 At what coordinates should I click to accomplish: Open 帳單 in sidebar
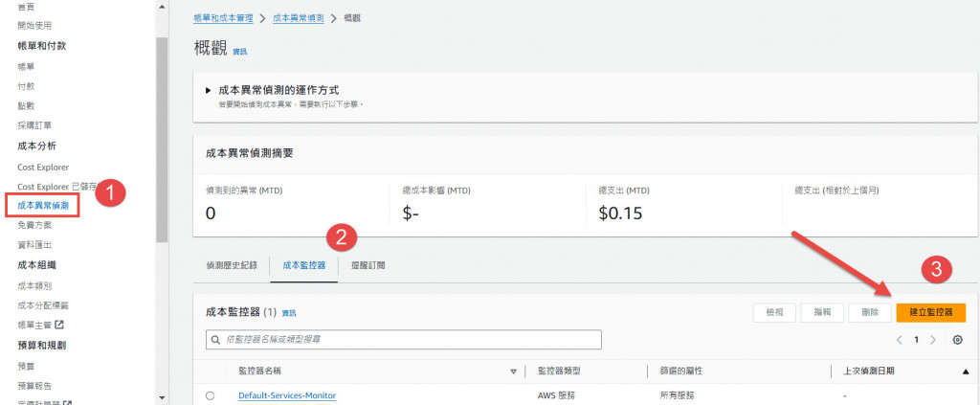coord(26,66)
